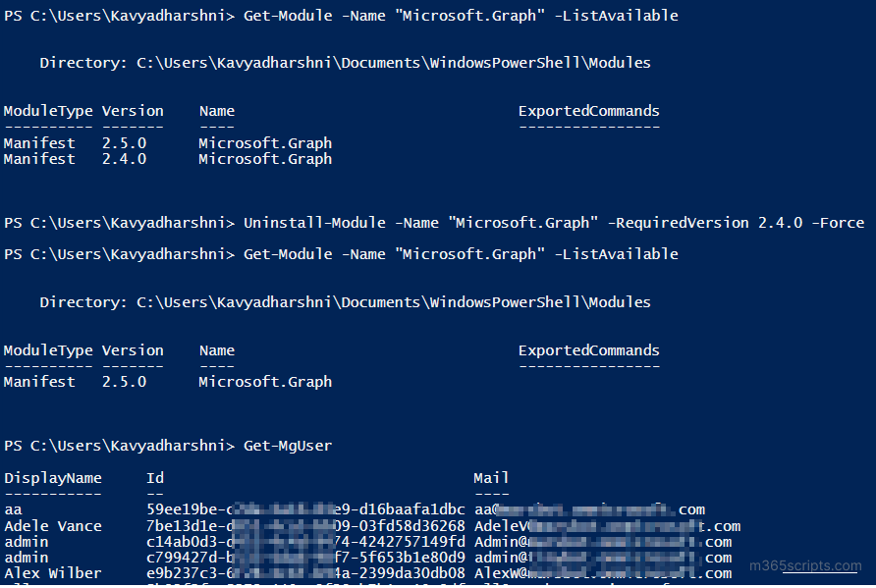
Task: Click the m365scripts.com watermark link
Action: point(805,565)
